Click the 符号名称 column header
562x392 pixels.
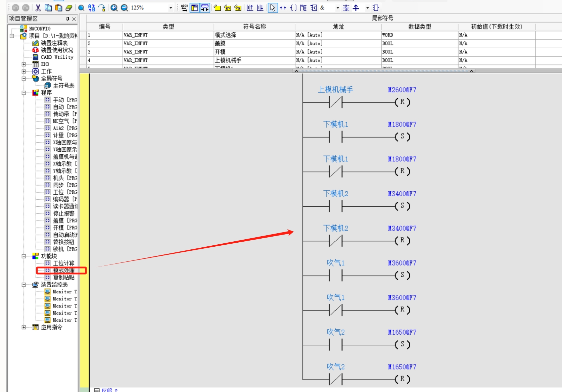point(254,27)
